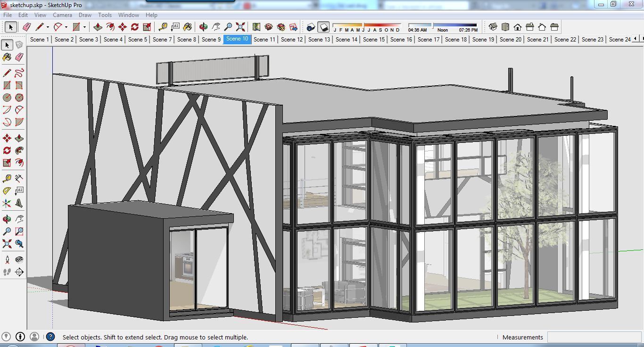Open the Add Location map icon
Viewport: 644px width, 347px height.
[256, 27]
